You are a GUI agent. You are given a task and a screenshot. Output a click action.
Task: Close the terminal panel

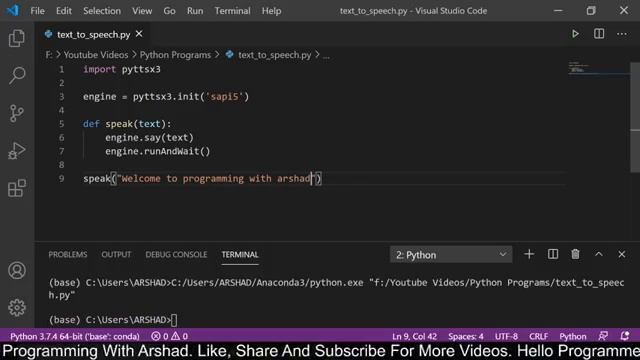tap(622, 254)
